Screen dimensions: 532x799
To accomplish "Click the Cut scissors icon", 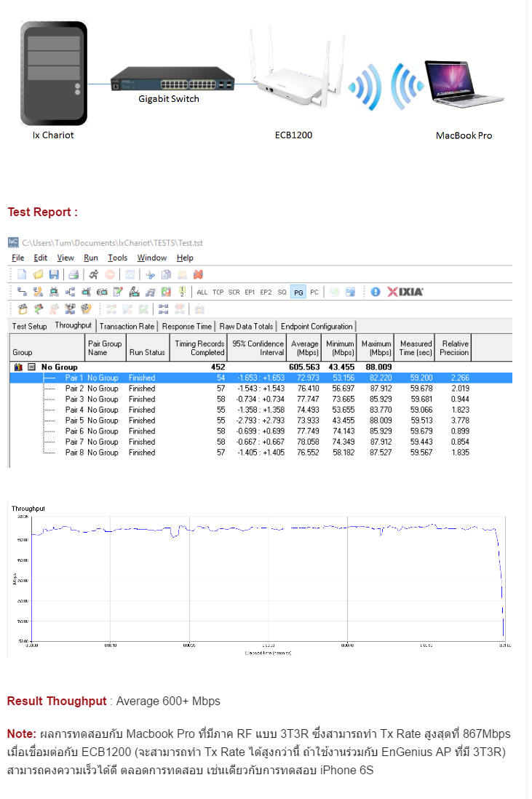I will 150,274.
